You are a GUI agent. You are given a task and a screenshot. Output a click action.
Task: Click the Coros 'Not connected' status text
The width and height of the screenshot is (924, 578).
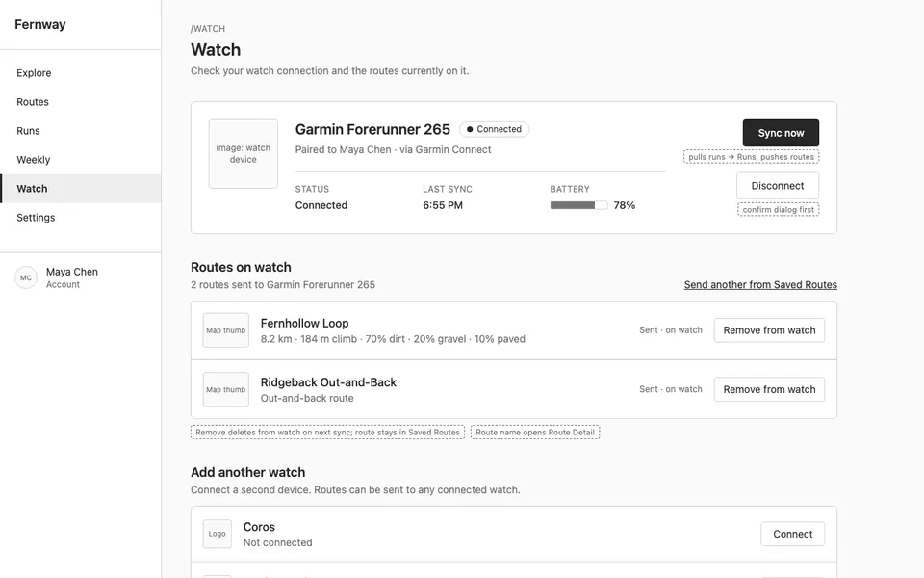pyautogui.click(x=277, y=542)
